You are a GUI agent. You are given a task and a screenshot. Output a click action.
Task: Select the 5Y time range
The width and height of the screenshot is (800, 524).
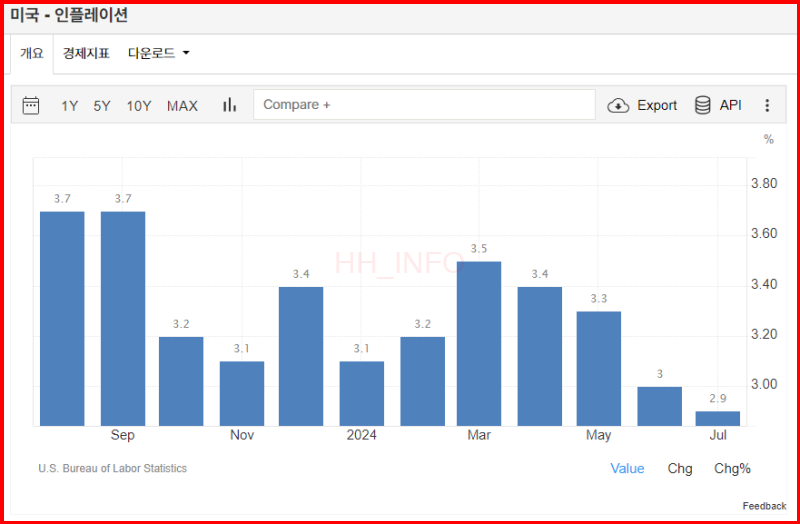102,106
